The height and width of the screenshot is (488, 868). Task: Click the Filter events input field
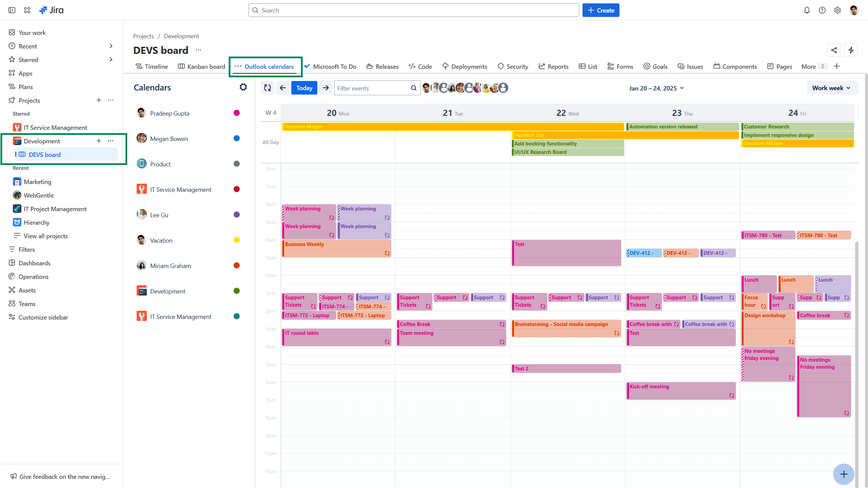372,88
